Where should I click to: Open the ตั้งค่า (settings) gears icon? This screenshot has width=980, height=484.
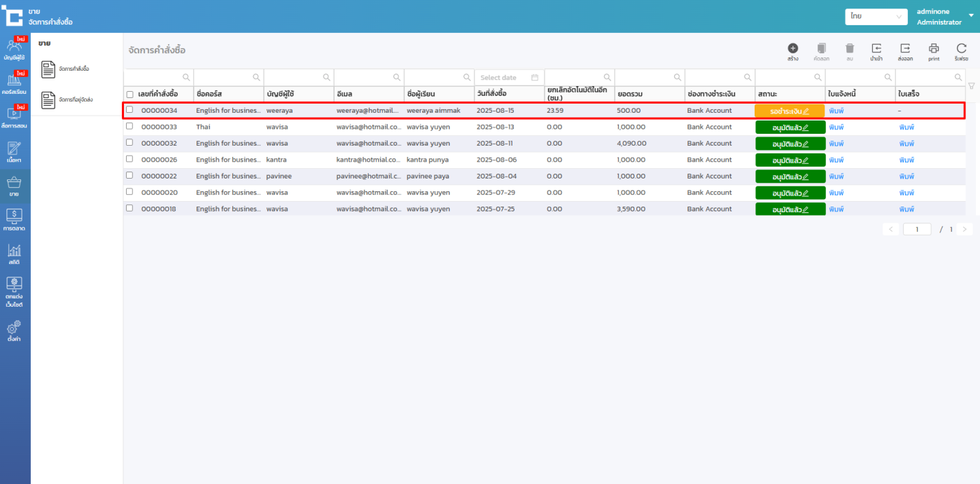tap(15, 331)
